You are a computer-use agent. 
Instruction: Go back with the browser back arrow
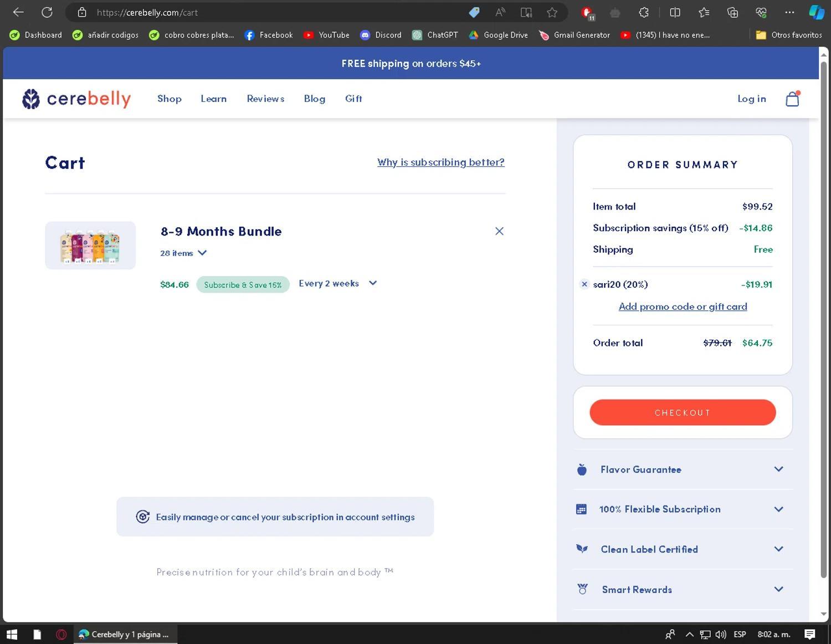click(x=18, y=12)
